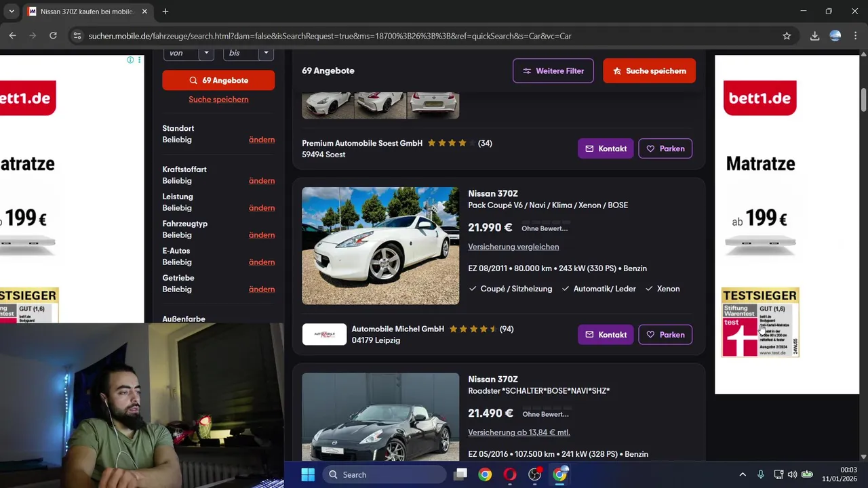The width and height of the screenshot is (868, 488).
Task: Click the address bar URL
Action: coord(330,36)
